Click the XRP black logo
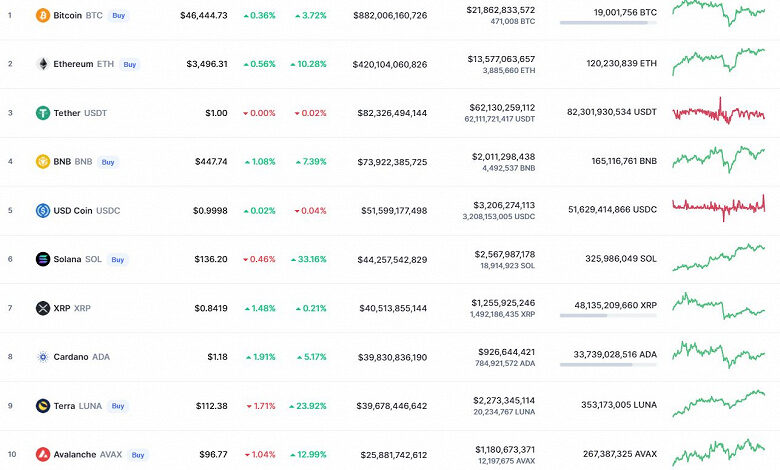The image size is (780, 470). pyautogui.click(x=43, y=308)
